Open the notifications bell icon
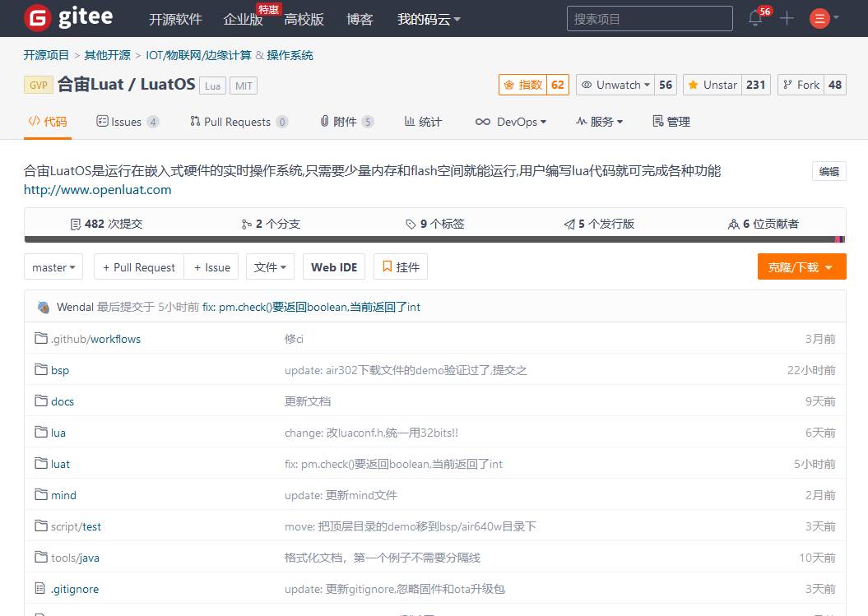Viewport: 868px width, 616px height. coord(755,18)
